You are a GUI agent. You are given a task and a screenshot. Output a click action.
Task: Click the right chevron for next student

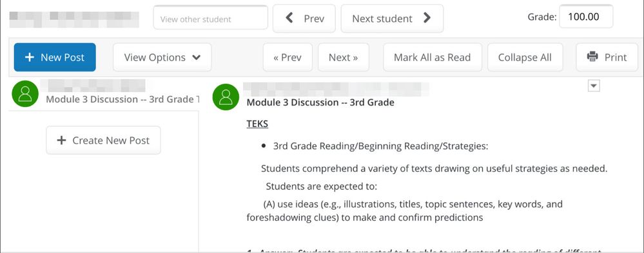tap(427, 18)
